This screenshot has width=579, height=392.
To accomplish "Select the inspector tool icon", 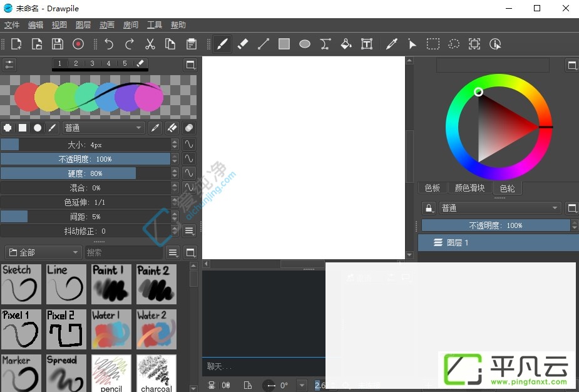I will (495, 44).
